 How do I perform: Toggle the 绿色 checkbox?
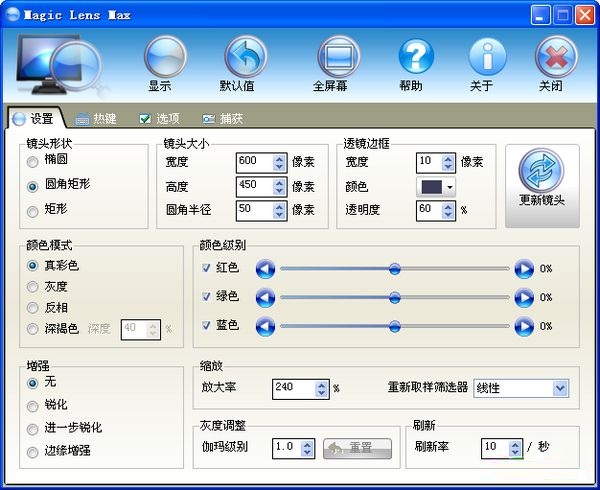(x=206, y=296)
